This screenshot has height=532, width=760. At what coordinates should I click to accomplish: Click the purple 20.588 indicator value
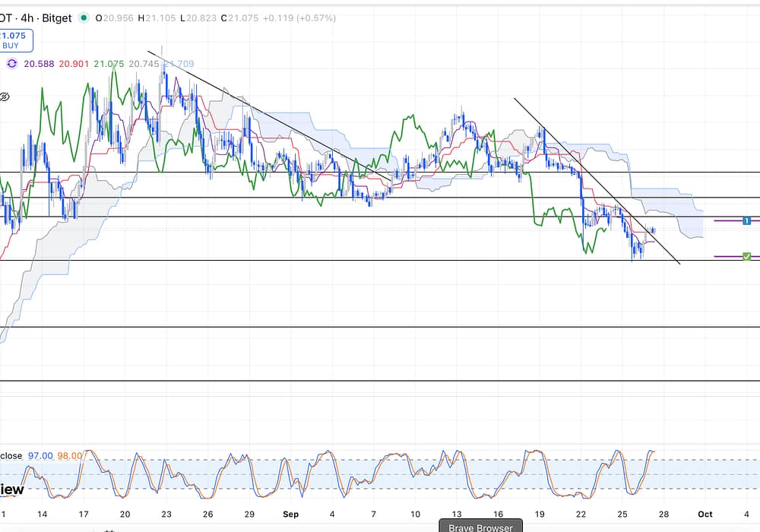(x=38, y=64)
